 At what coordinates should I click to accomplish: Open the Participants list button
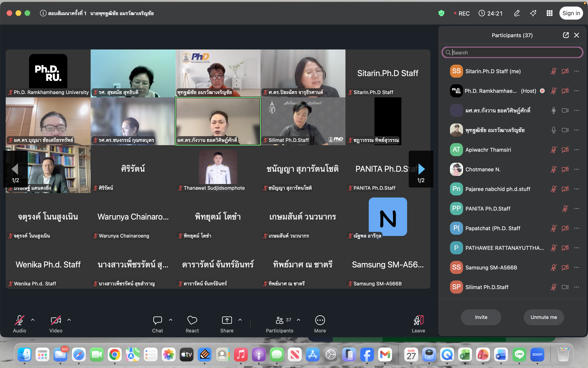(x=280, y=324)
